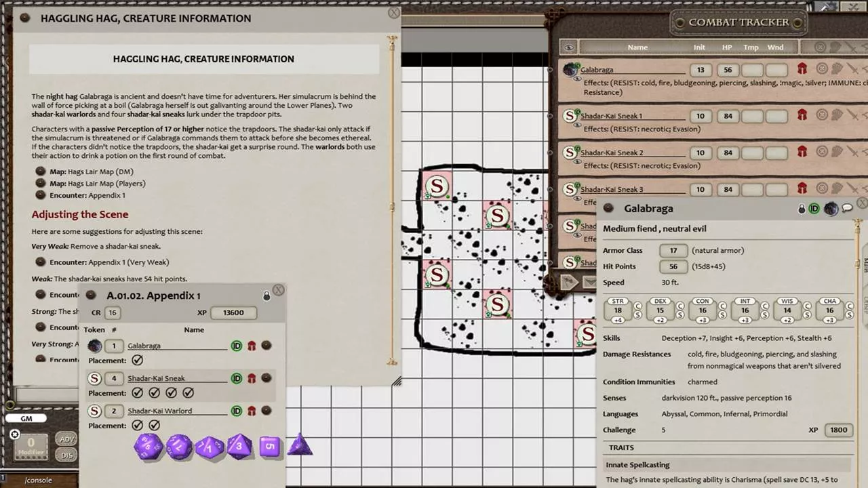Click the XP field showing 13600
The width and height of the screenshot is (868, 488).
click(233, 312)
